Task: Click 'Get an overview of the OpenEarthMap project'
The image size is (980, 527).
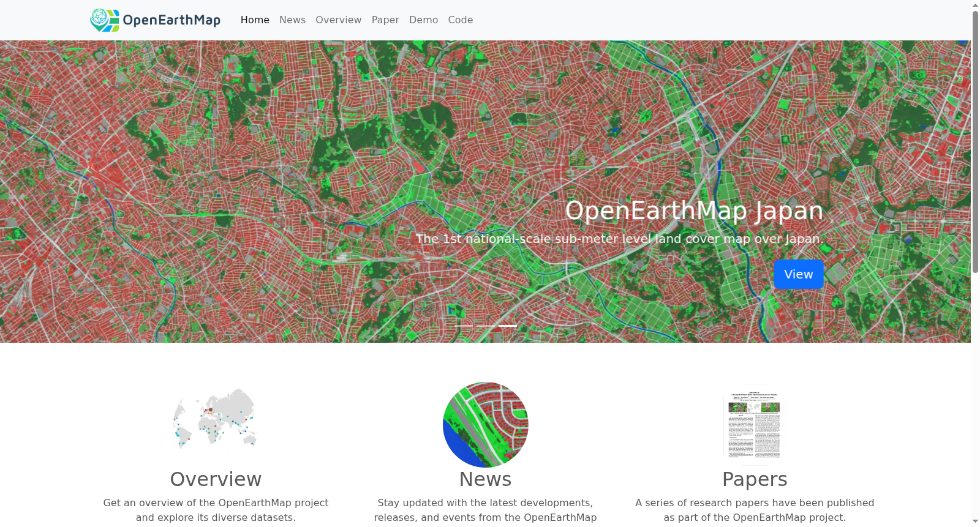Action: point(216,503)
